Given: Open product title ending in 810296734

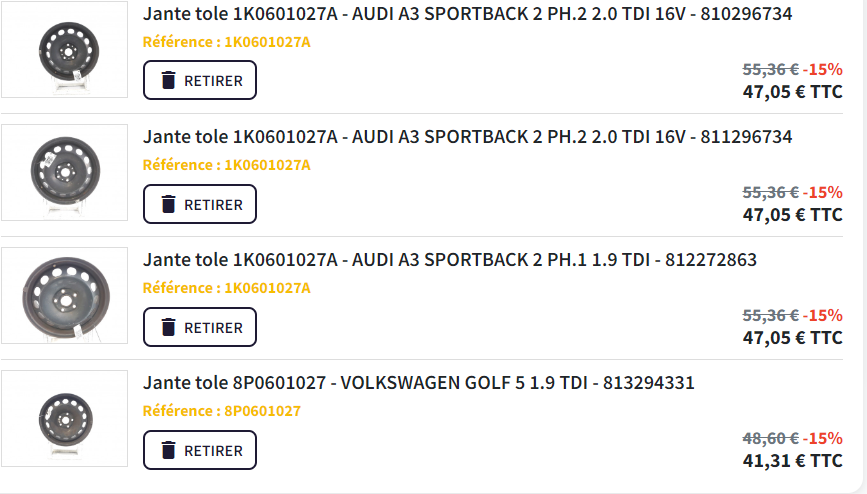Looking at the screenshot, I should (x=467, y=14).
